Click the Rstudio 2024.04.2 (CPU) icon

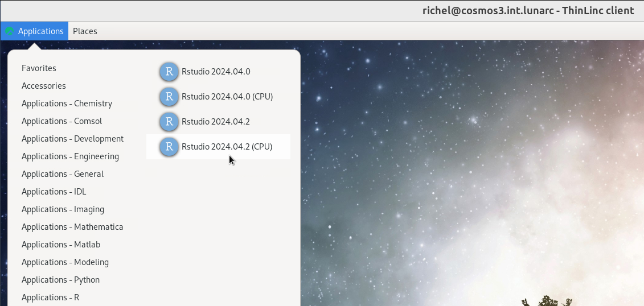tap(169, 147)
